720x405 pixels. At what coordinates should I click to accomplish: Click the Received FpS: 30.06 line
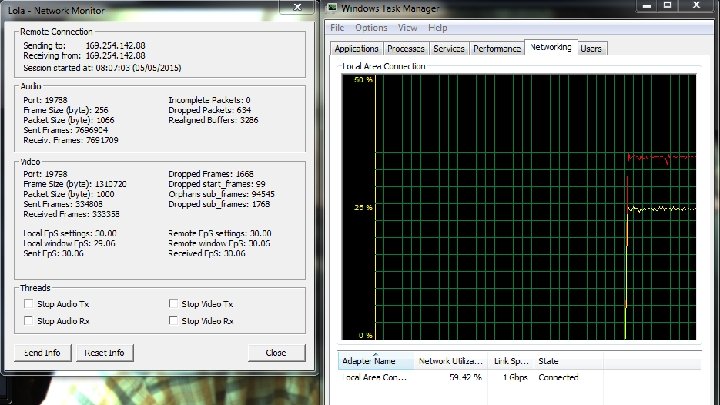(x=207, y=253)
